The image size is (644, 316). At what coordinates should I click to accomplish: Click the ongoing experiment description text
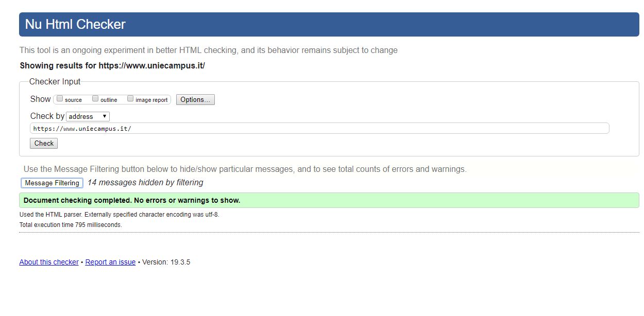(209, 50)
